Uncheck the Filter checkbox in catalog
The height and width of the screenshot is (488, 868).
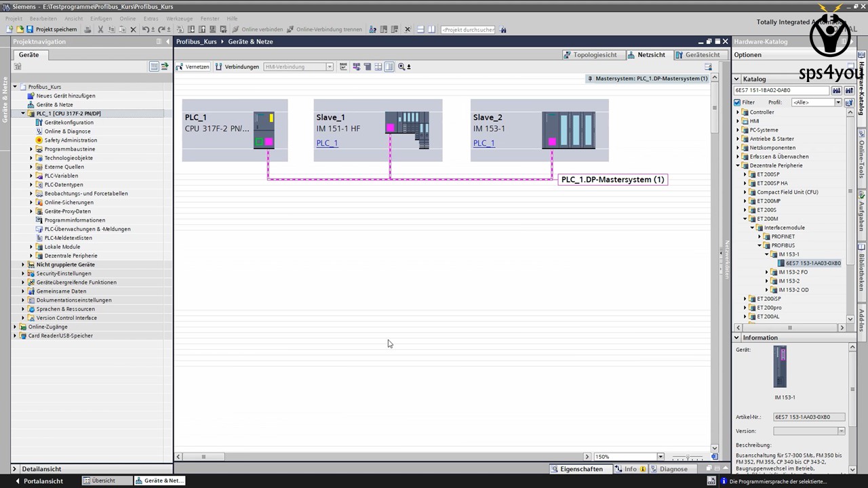[x=738, y=102]
